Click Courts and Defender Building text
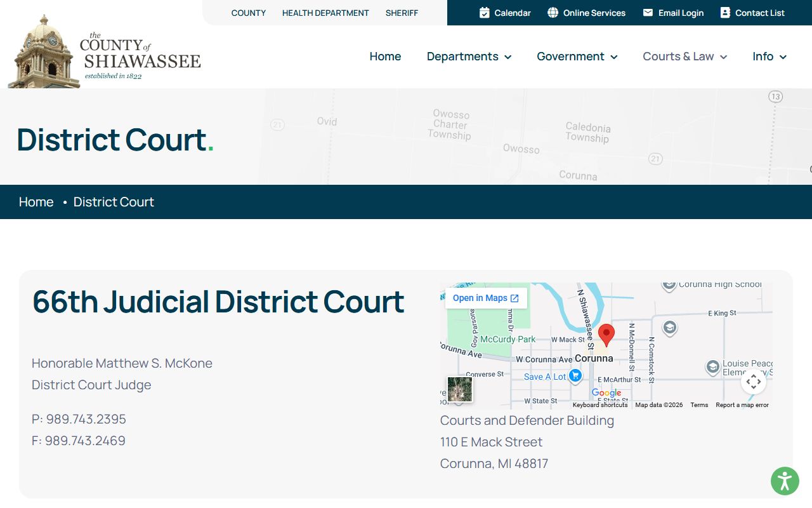The image size is (812, 508). click(x=527, y=420)
